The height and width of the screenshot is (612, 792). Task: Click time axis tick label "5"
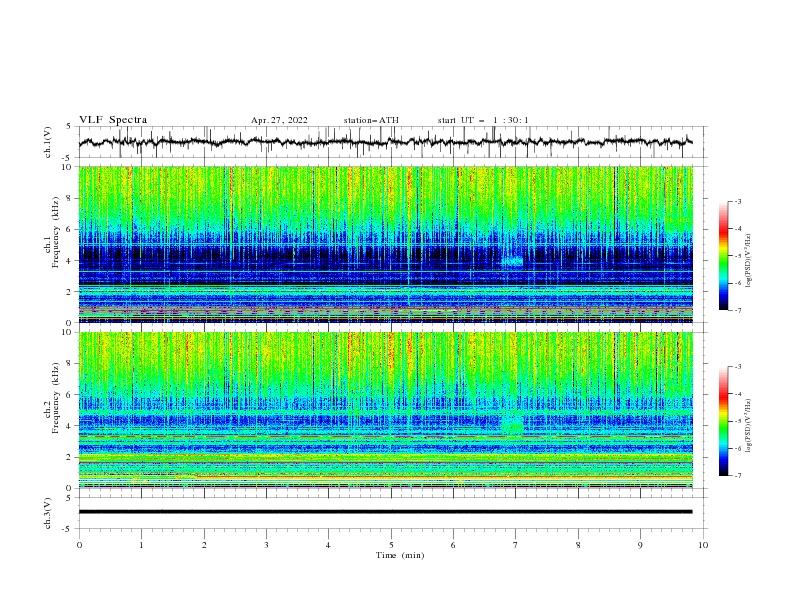coord(391,545)
